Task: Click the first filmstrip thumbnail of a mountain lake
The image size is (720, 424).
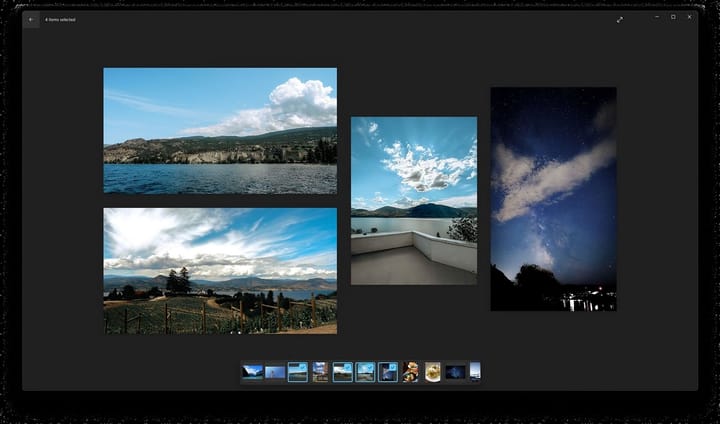Action: tap(252, 372)
